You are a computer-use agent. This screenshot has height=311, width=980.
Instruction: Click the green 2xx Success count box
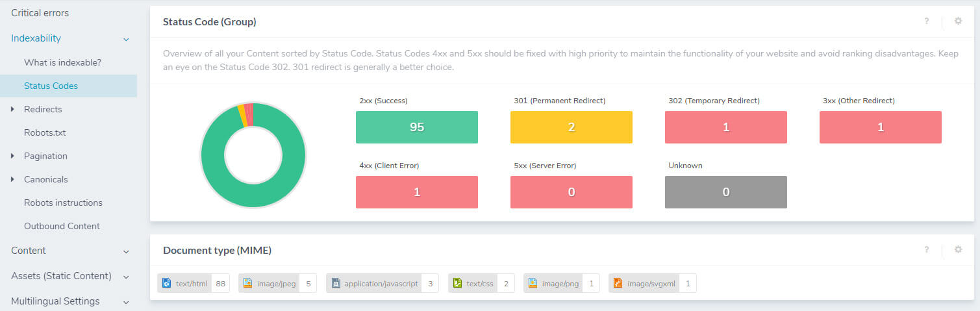pyautogui.click(x=416, y=127)
